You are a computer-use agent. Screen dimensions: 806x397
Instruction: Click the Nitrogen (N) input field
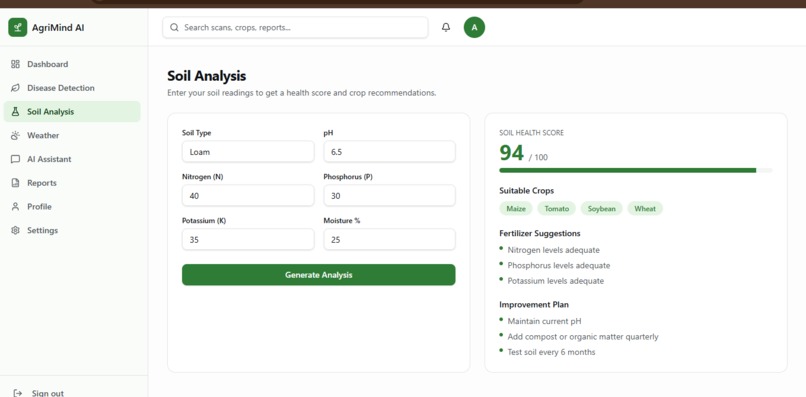[248, 195]
